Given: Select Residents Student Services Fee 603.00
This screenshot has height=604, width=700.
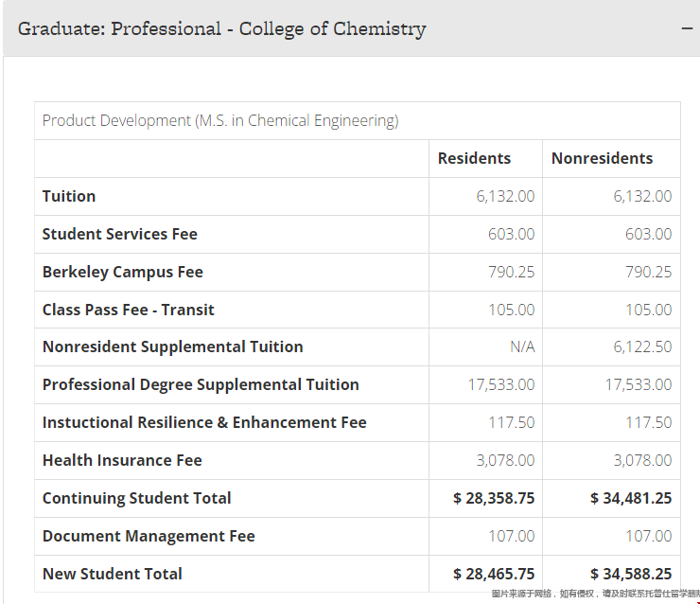Looking at the screenshot, I should pos(511,234).
